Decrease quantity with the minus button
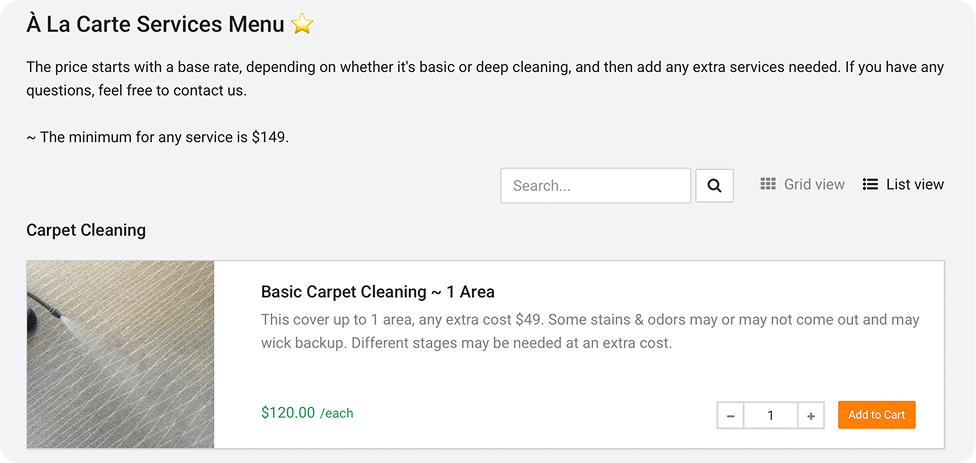This screenshot has height=463, width=976. [731, 415]
